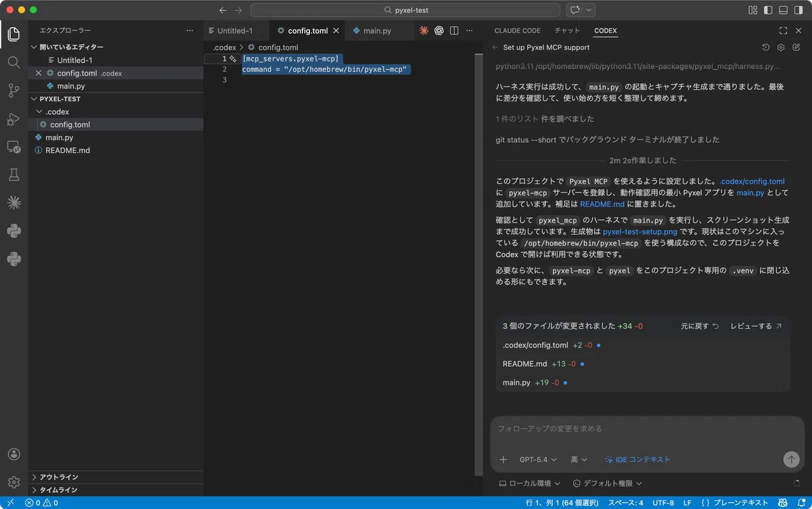Open the Manage gear in activity bar
The image size is (812, 509).
click(14, 482)
